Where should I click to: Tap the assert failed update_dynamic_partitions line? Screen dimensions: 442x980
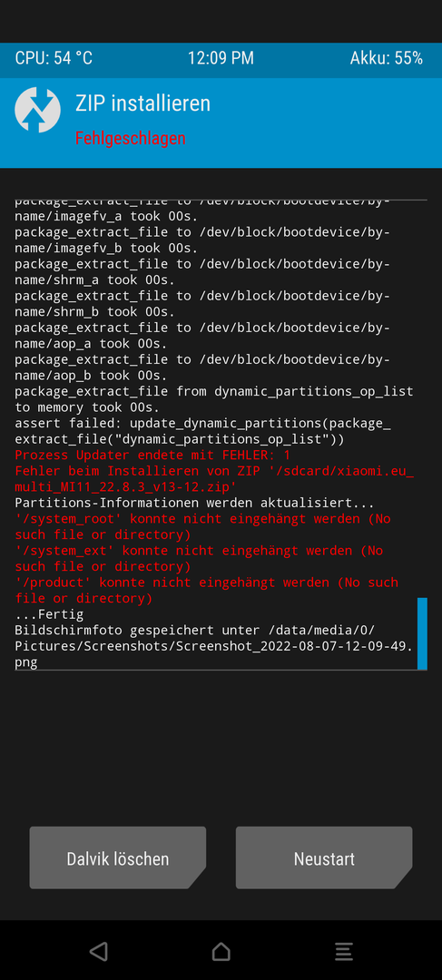pyautogui.click(x=202, y=431)
